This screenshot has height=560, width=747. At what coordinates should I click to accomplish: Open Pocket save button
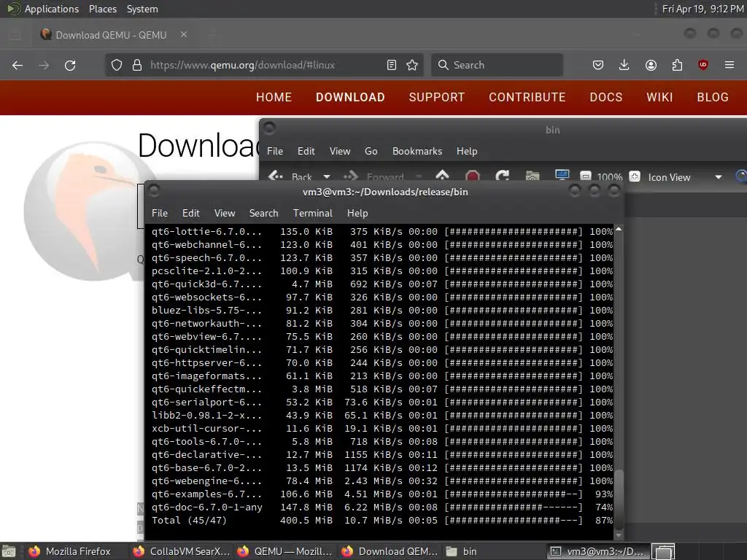coord(598,65)
